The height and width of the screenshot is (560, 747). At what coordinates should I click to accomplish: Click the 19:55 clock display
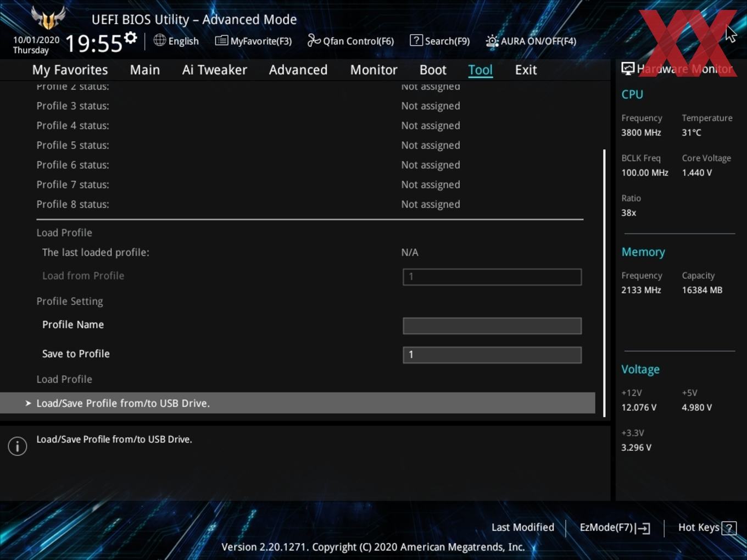(x=93, y=43)
